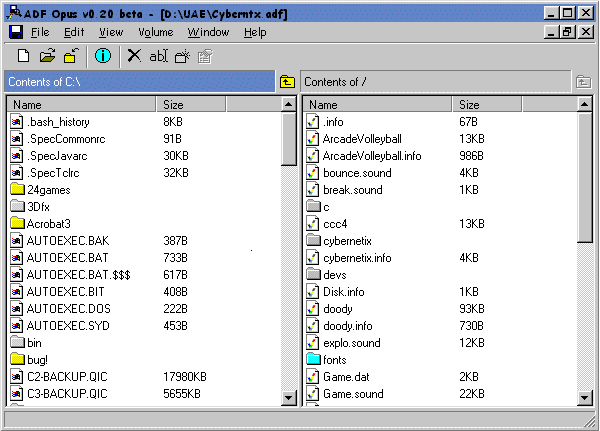Select explo.sound file
Image resolution: width=600 pixels, height=431 pixels.
(352, 342)
